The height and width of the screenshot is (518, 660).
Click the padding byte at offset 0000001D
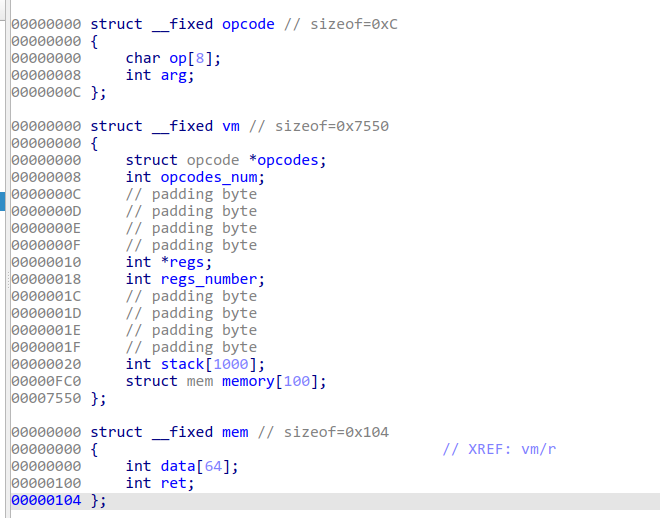tap(191, 313)
